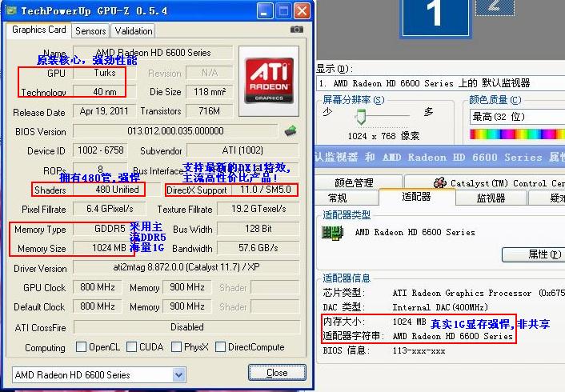Click the Release Date Apr 19, 2011 value
The height and width of the screenshot is (392, 565).
point(105,111)
